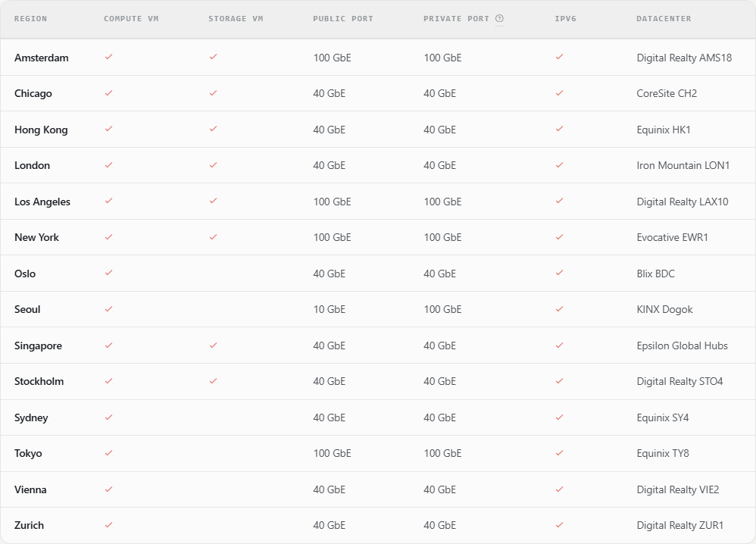Click the Los Angeles region name
The image size is (756, 544).
click(42, 202)
